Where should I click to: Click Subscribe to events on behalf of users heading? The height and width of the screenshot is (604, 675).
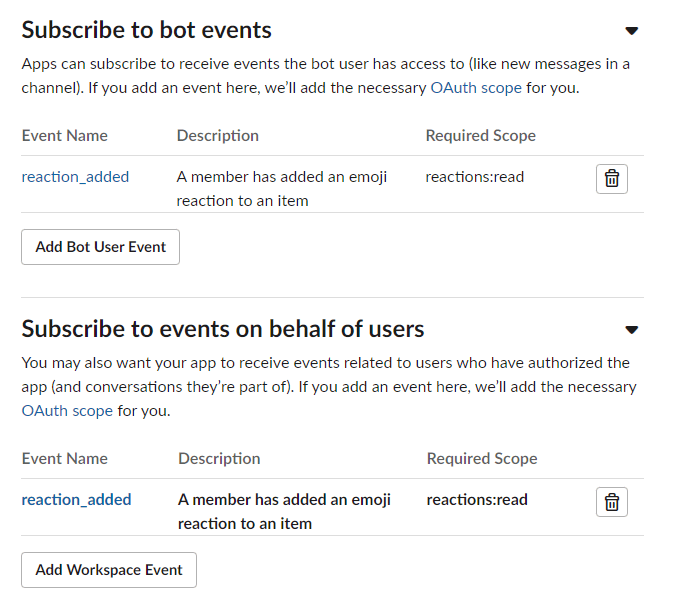(x=223, y=329)
